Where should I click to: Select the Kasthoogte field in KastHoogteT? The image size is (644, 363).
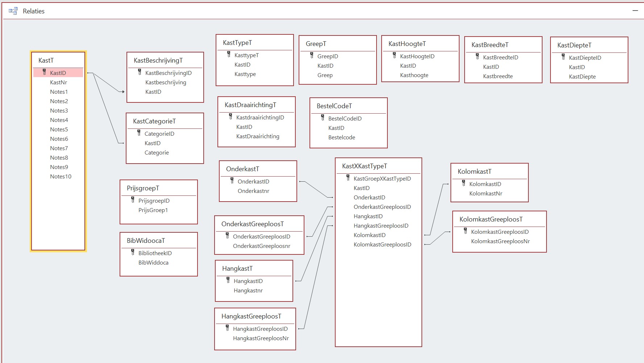[x=414, y=75]
